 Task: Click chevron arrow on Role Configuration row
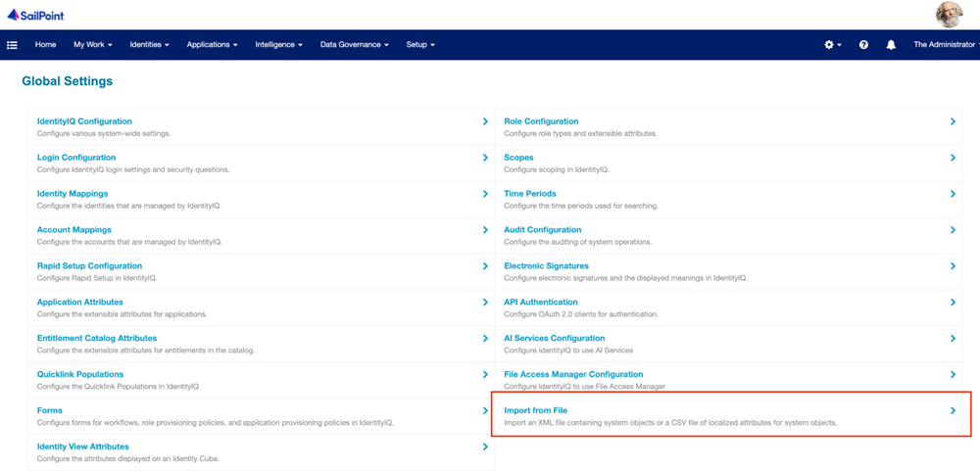[954, 121]
